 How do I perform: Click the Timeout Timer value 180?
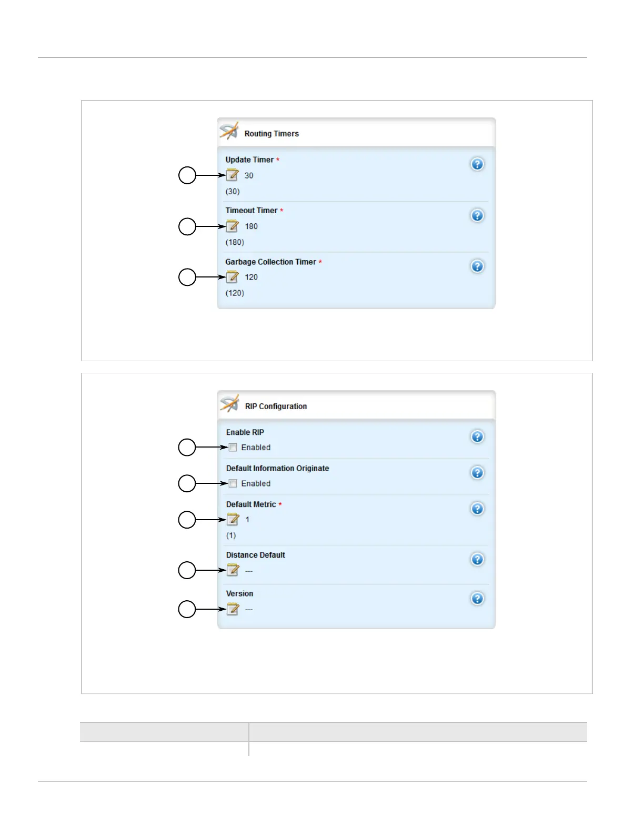click(x=251, y=226)
